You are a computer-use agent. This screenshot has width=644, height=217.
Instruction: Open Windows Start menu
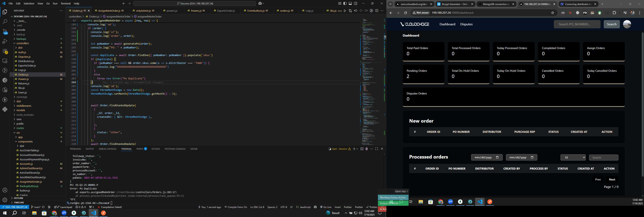(5, 213)
